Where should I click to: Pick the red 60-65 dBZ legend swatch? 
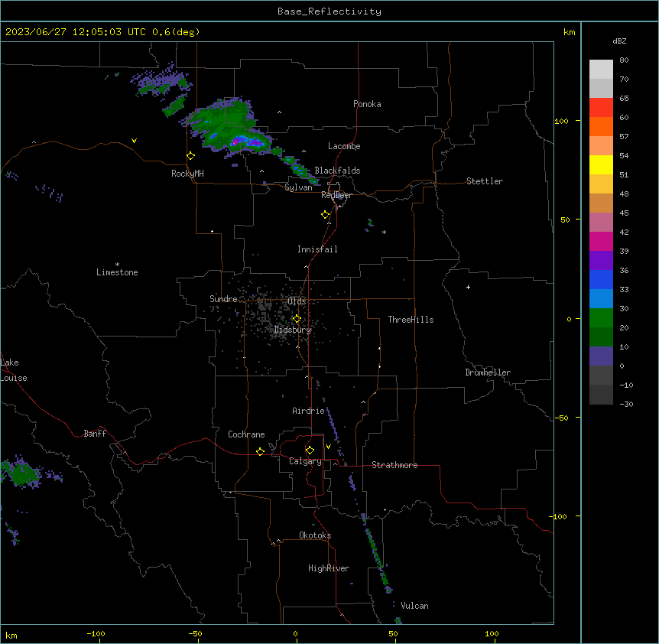coord(601,108)
